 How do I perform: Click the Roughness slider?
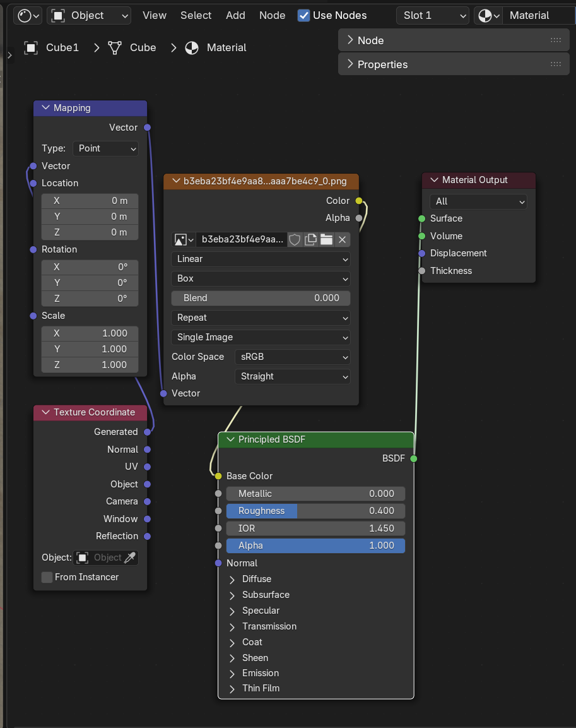(x=315, y=511)
